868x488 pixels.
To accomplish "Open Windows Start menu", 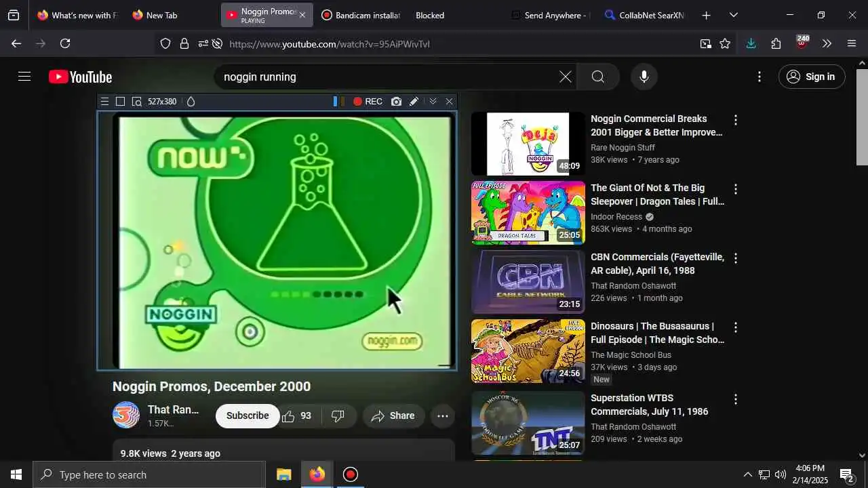I will point(16,474).
